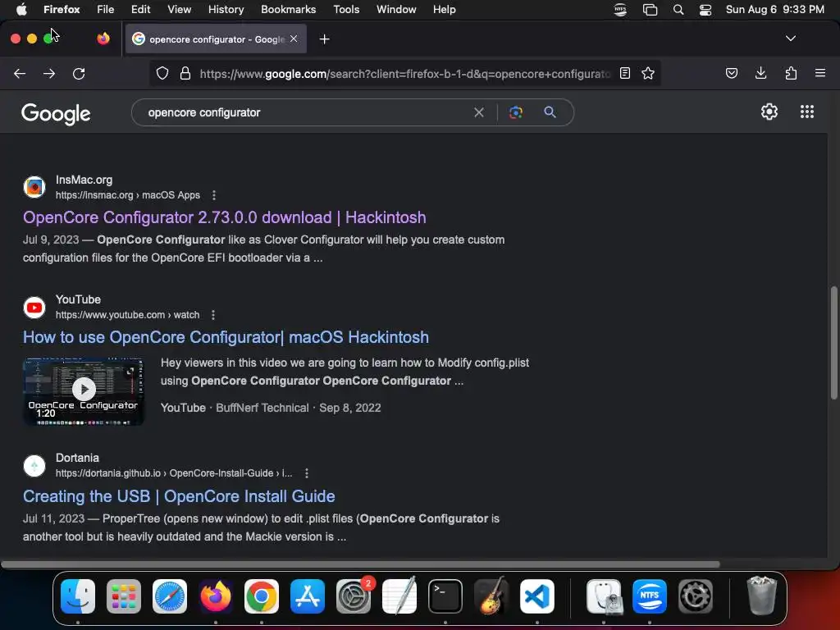Open the Apple menu

[21, 10]
